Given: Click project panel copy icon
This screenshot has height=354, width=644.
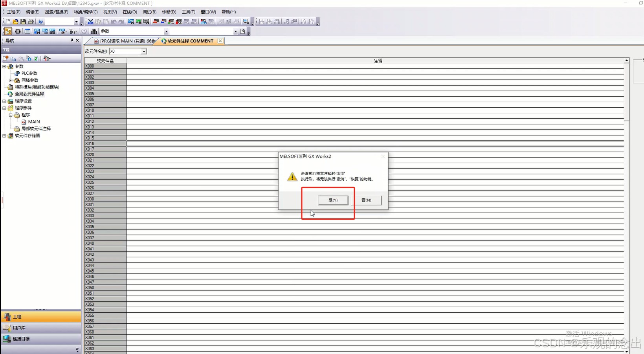Looking at the screenshot, I should [x=13, y=59].
